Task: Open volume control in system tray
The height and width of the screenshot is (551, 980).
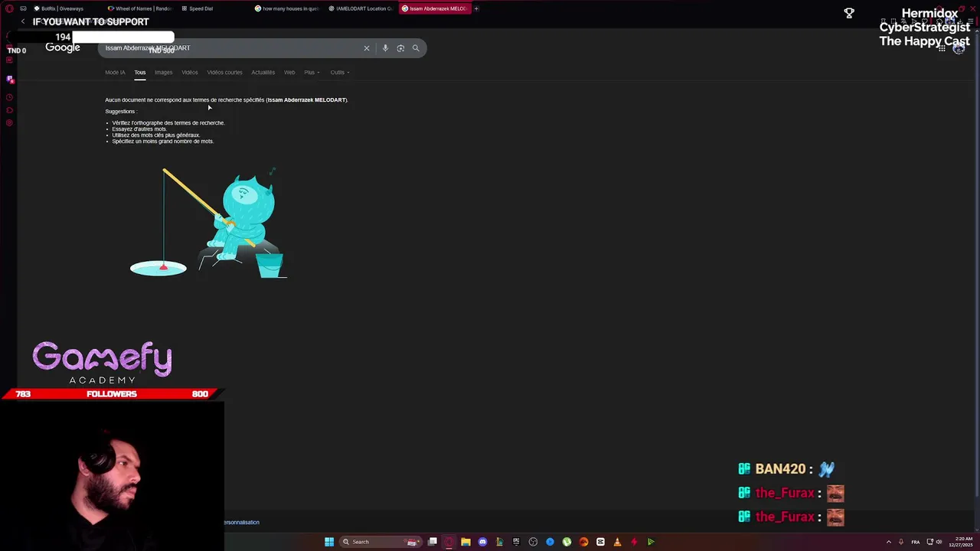Action: point(939,542)
